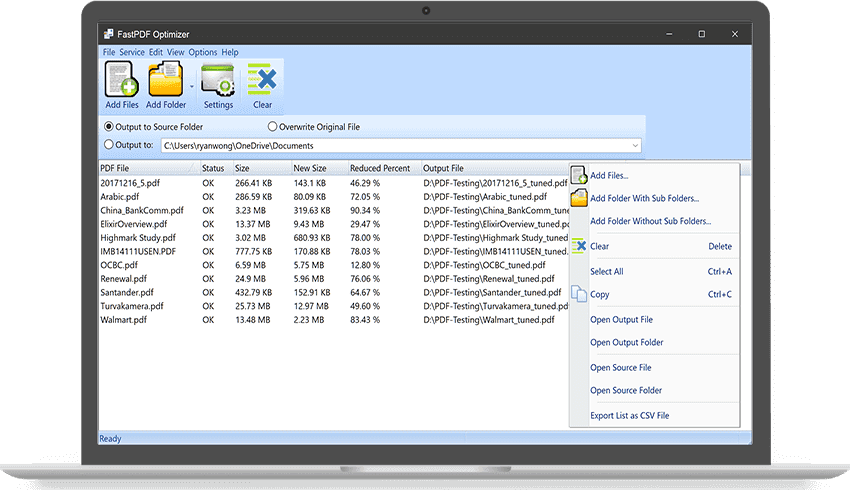Screen dimensions: 850x490
Task: Open the Edit menu
Action: pyautogui.click(x=156, y=52)
